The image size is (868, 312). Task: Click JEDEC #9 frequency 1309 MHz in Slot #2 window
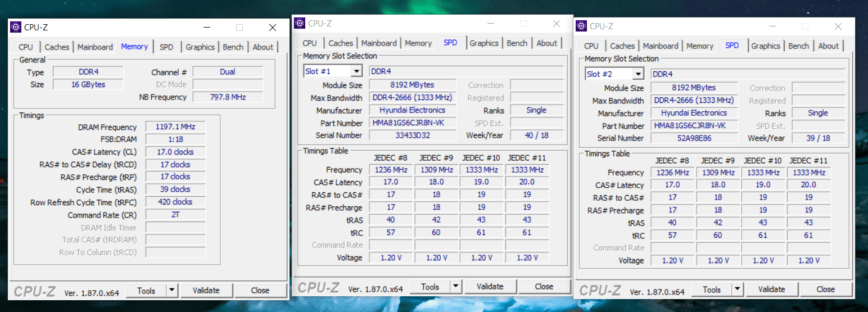pyautogui.click(x=718, y=173)
